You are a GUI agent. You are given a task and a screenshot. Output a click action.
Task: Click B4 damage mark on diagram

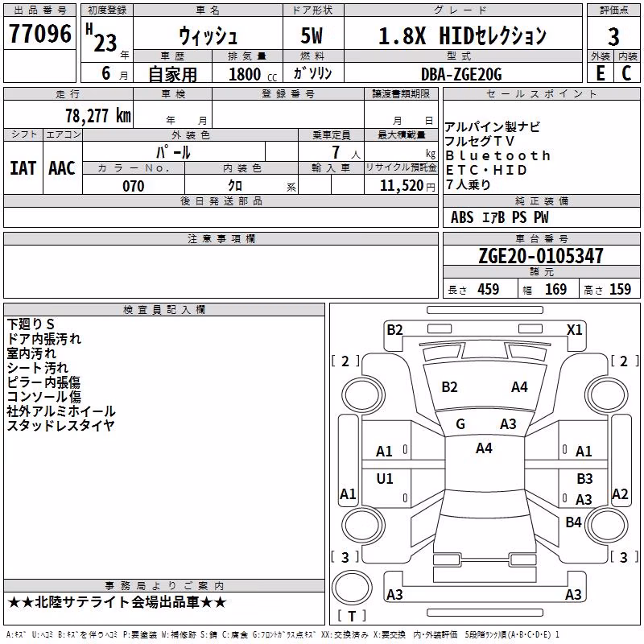tap(574, 522)
